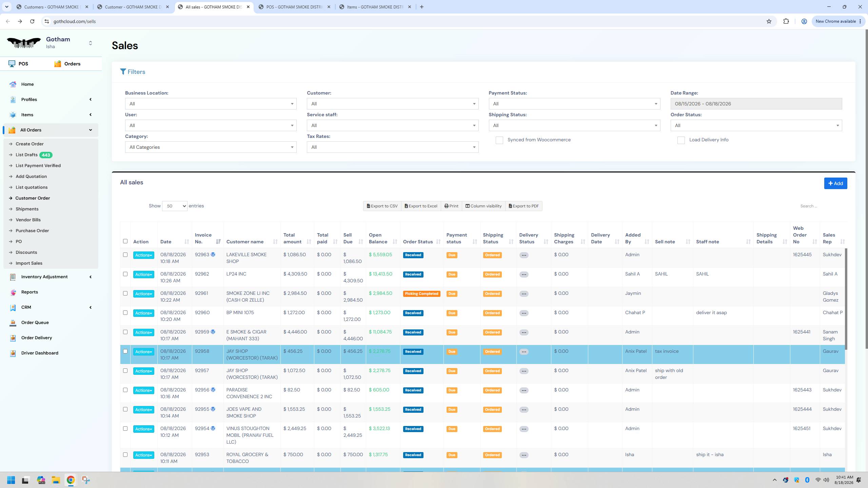
Task: Expand the Show entries count dropdown
Action: [175, 206]
